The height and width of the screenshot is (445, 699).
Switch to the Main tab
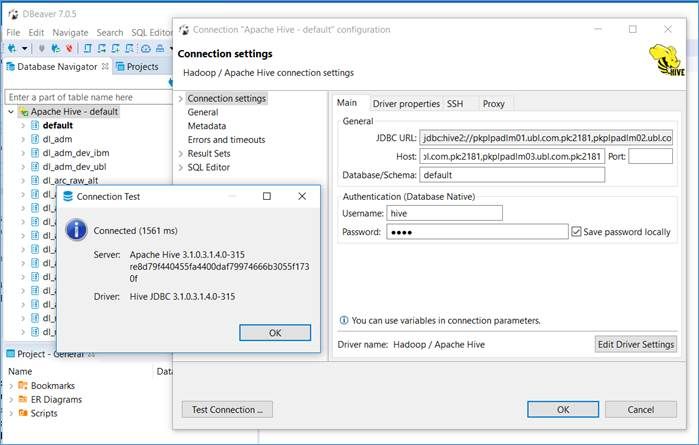(x=347, y=103)
